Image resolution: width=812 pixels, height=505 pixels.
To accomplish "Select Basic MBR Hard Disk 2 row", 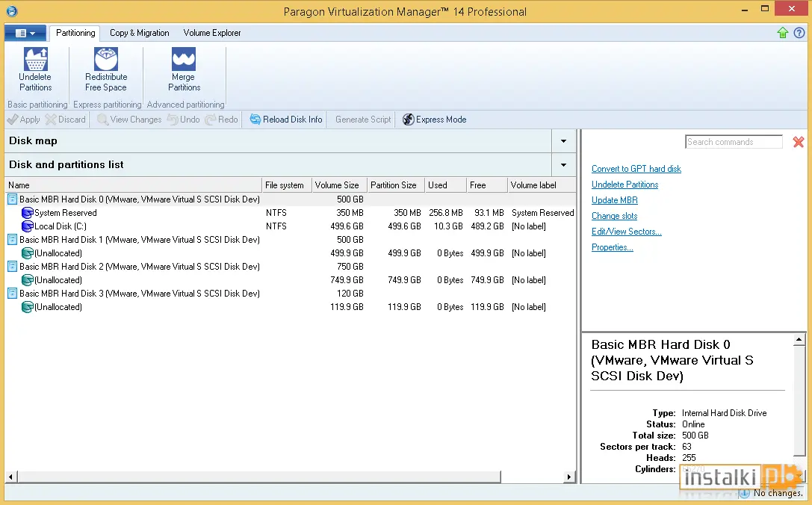I will (x=291, y=267).
